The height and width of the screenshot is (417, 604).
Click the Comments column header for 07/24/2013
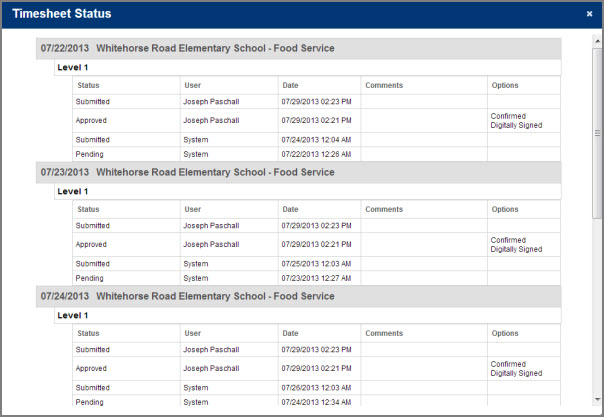click(x=384, y=333)
